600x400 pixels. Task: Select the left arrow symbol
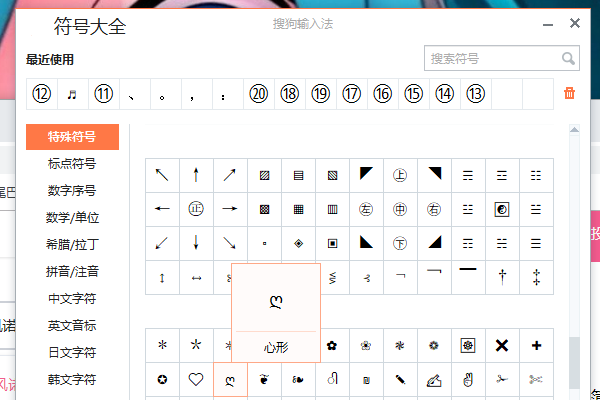[162, 209]
